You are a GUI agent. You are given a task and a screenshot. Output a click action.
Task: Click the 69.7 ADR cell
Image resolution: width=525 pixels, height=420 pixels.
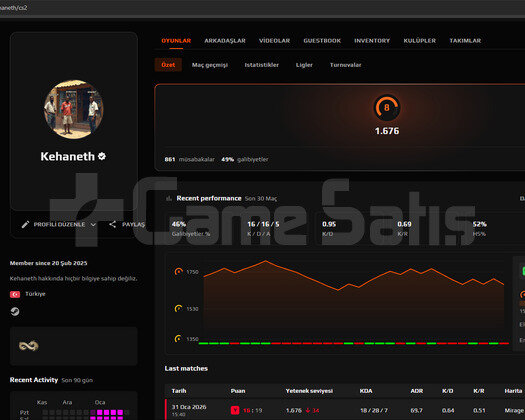[417, 410]
